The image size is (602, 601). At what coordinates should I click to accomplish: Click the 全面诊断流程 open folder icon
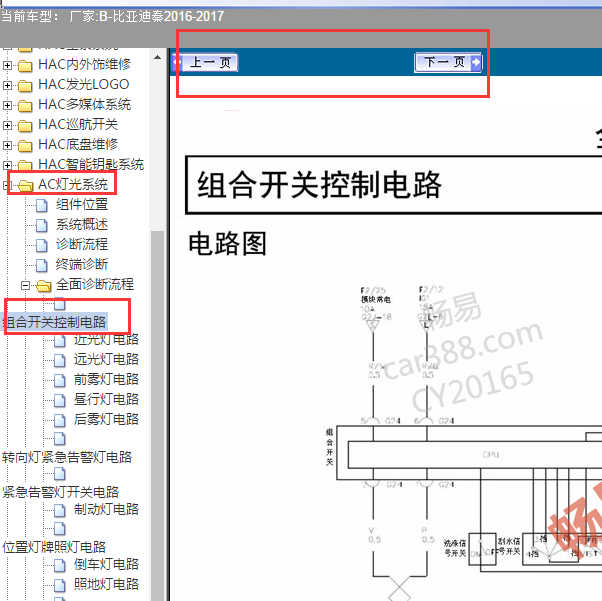click(43, 286)
